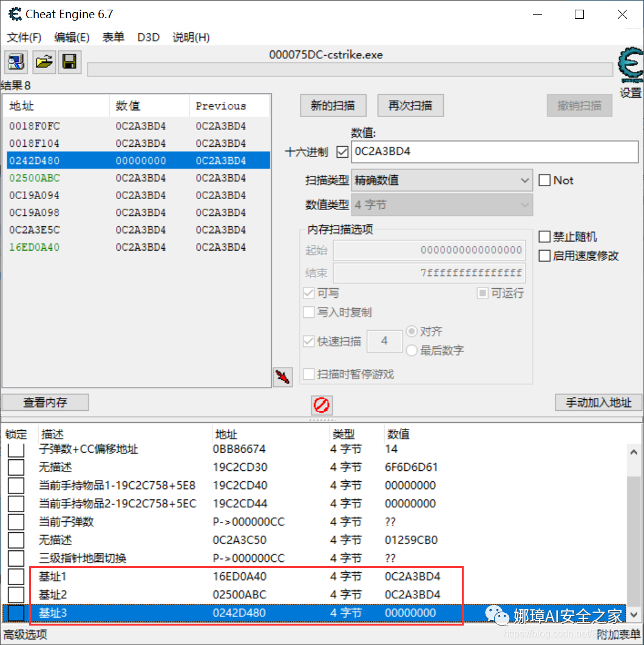This screenshot has height=645, width=644.
Task: Click the Previous column header
Action: pos(229,106)
